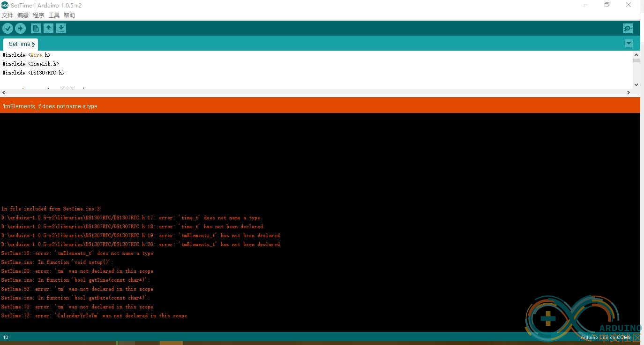644x345 pixels.
Task: Click the DS1307RTC.h:20 tmElements_t error line
Action: pyautogui.click(x=140, y=244)
